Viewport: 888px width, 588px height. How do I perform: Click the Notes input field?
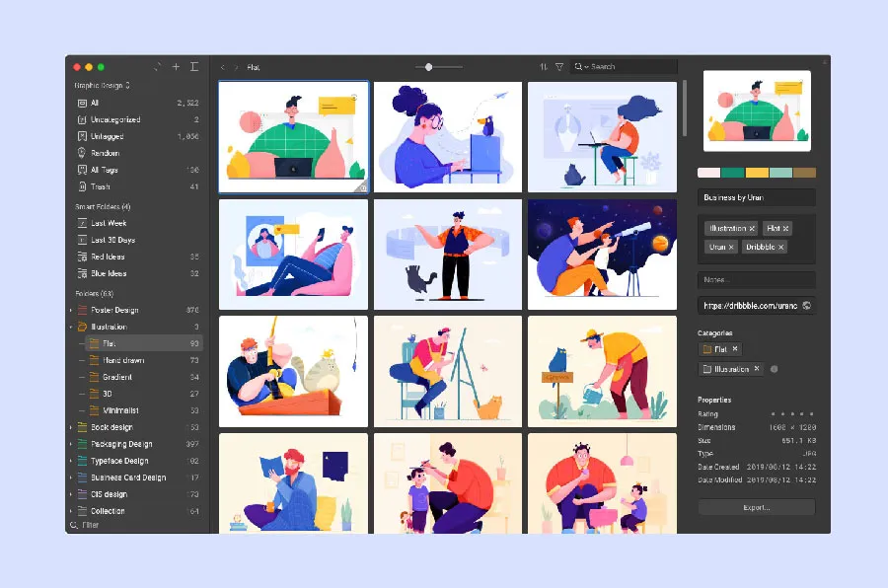756,279
